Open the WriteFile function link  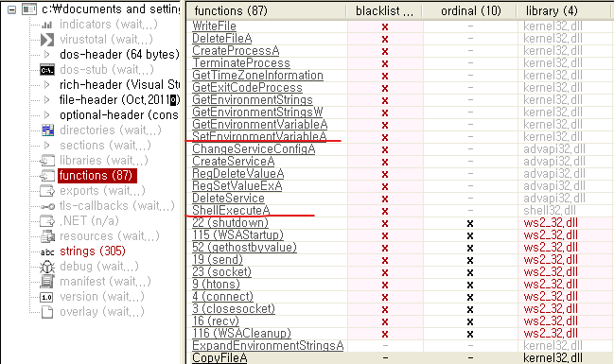coord(214,26)
